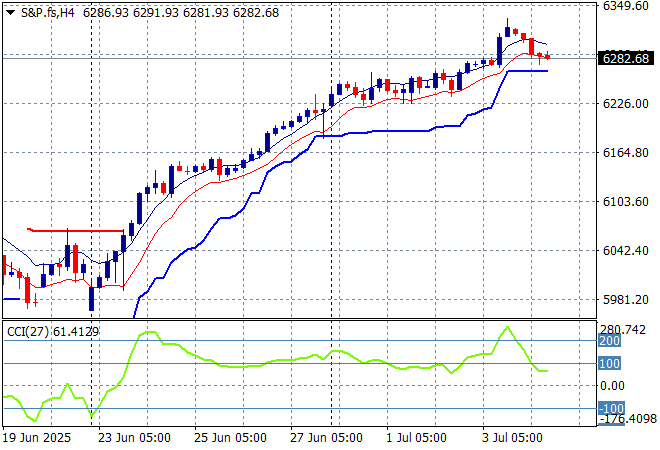Click the 100 level label in CCI panel

tap(610, 363)
